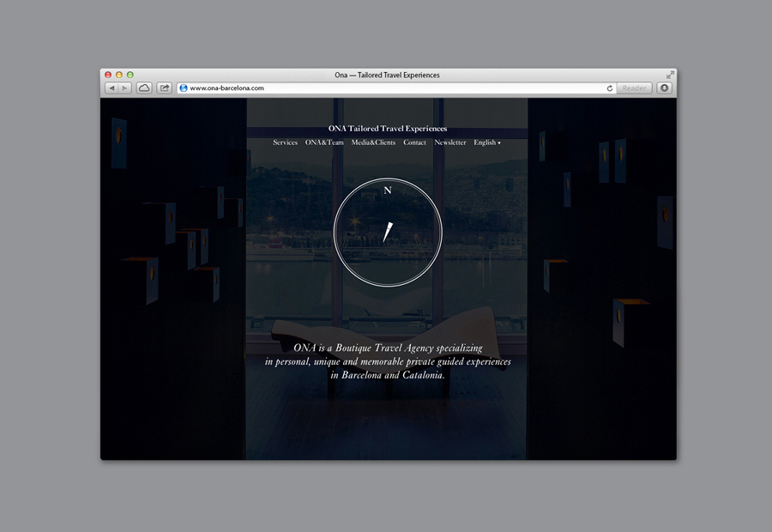Open the Newsletter menu link
Image resolution: width=772 pixels, height=532 pixels.
(450, 142)
